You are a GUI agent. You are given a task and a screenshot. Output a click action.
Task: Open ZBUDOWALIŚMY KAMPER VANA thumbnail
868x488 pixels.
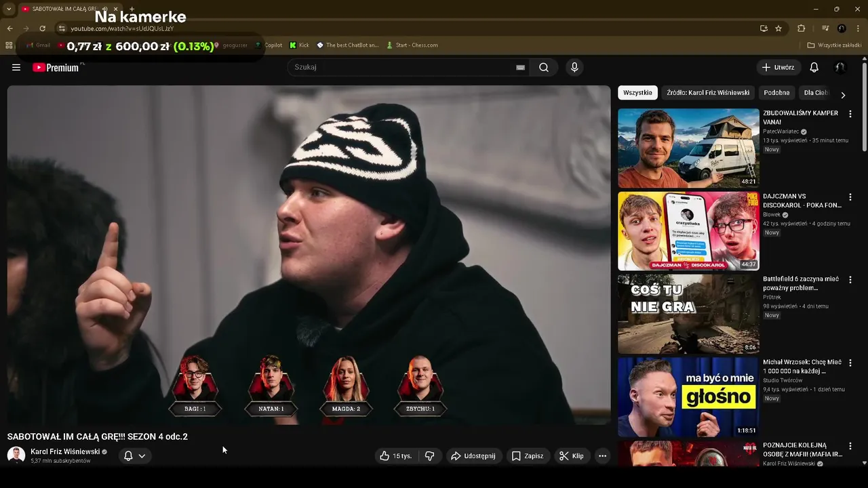(x=688, y=148)
